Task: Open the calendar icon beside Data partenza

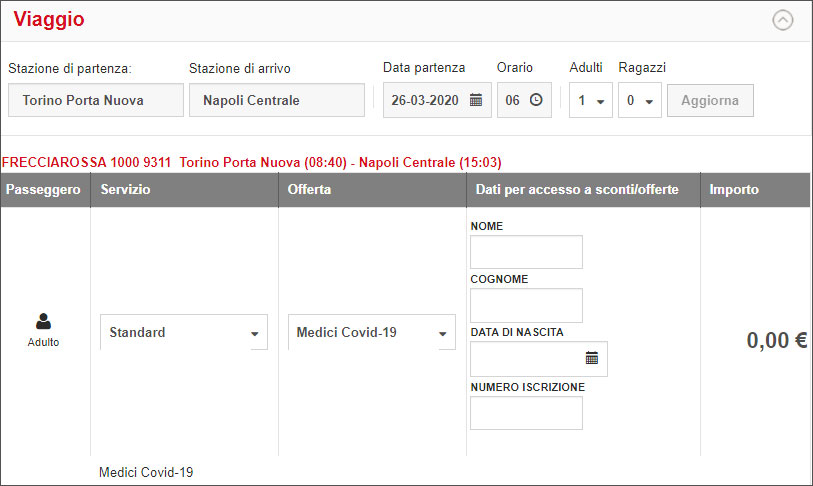Action: click(475, 100)
